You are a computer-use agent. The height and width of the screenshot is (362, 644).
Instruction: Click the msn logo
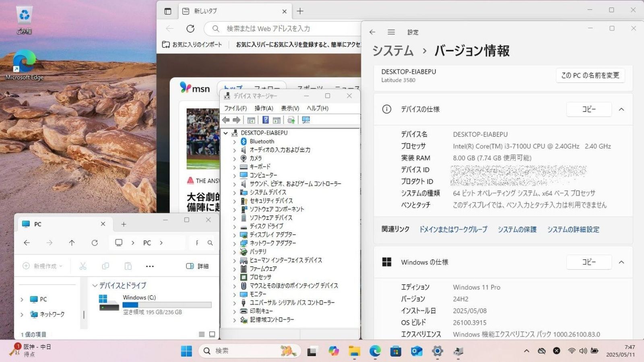(x=195, y=88)
